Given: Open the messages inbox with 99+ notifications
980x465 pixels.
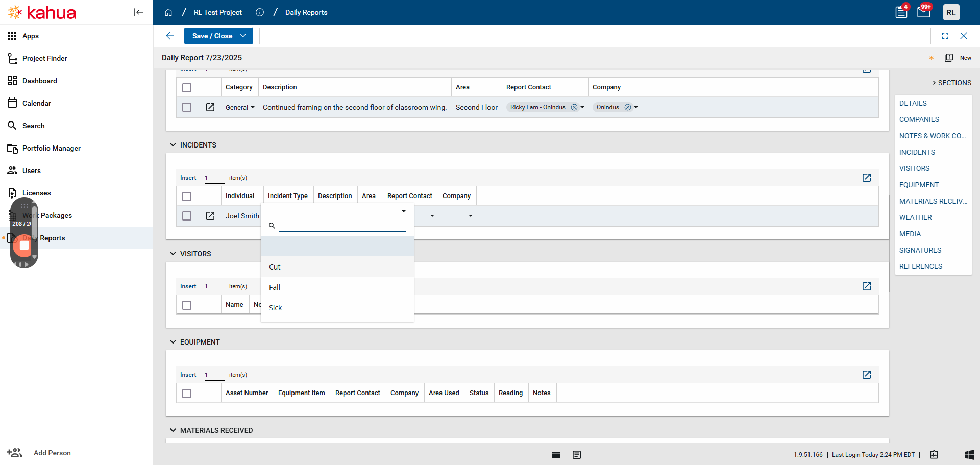Looking at the screenshot, I should (924, 11).
